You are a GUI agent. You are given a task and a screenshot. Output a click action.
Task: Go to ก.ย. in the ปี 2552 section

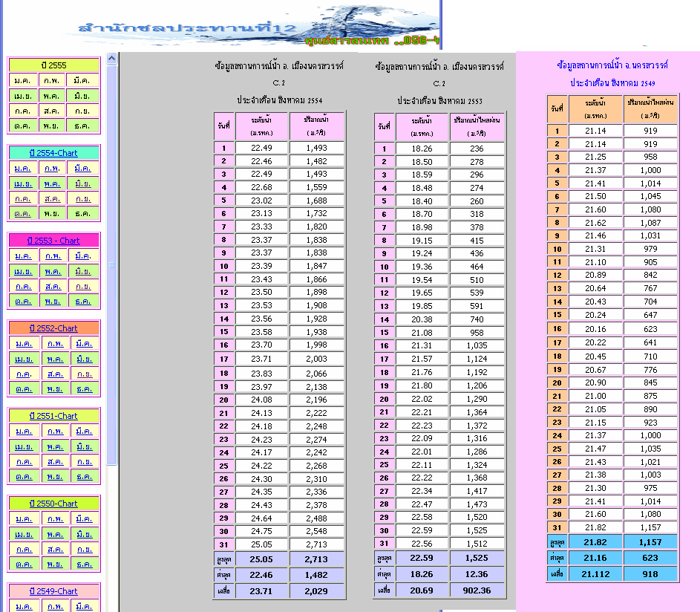point(85,374)
